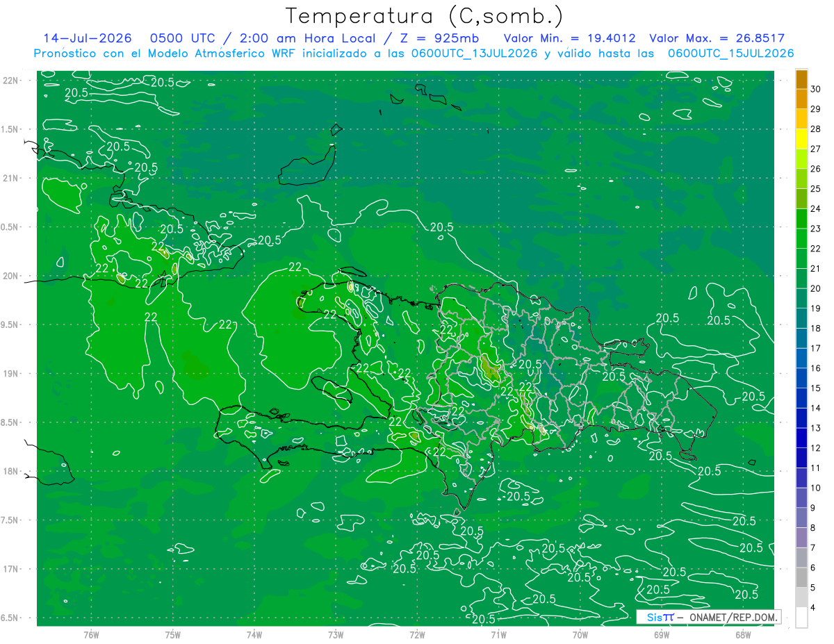Click the '21N' latitude axis label

(10, 179)
